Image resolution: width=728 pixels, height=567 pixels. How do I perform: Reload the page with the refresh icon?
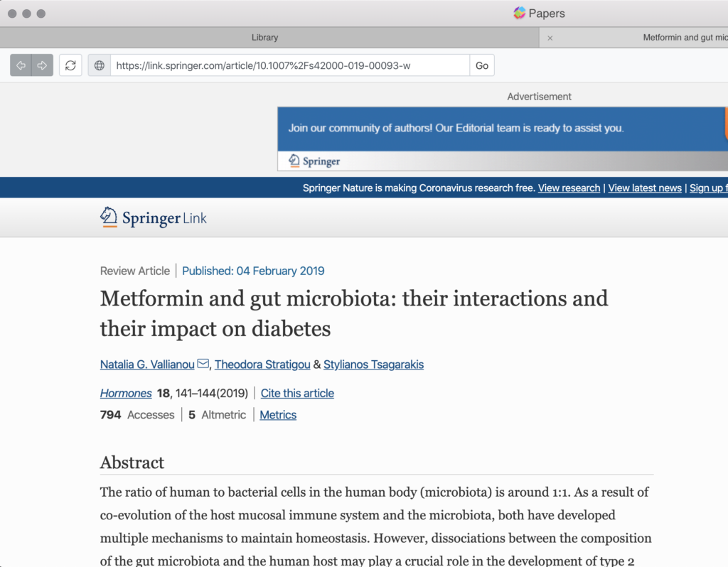[70, 65]
